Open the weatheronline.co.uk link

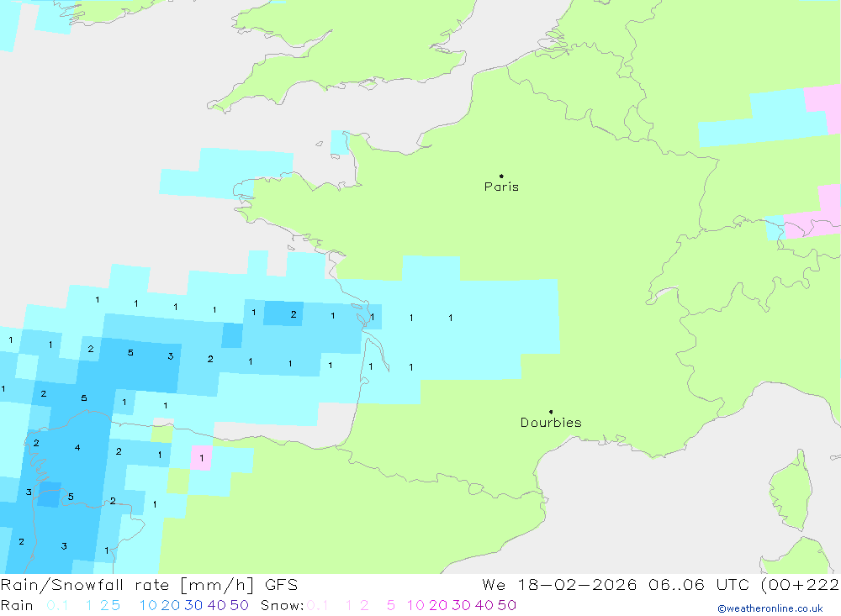tap(770, 608)
